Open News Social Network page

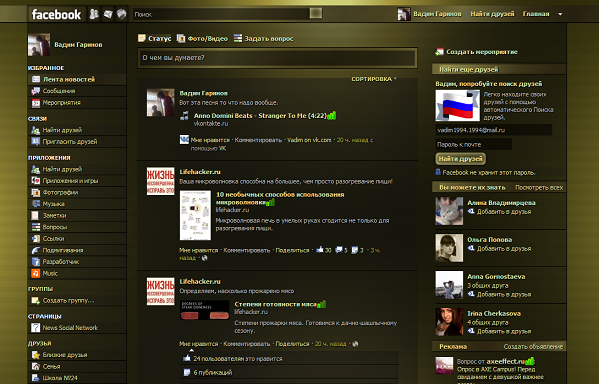click(x=77, y=328)
